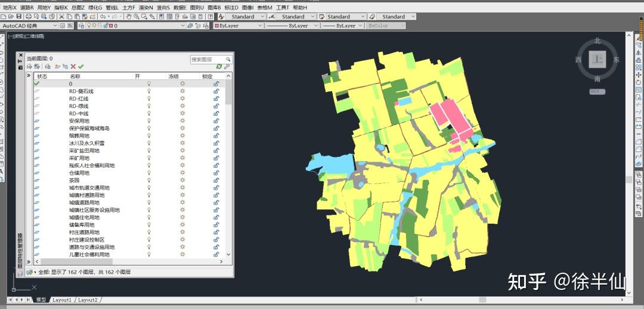Viewport: 644px width, 309px height.
Task: Toggle the lock icon for layer 仓储用地
Action: point(216,173)
